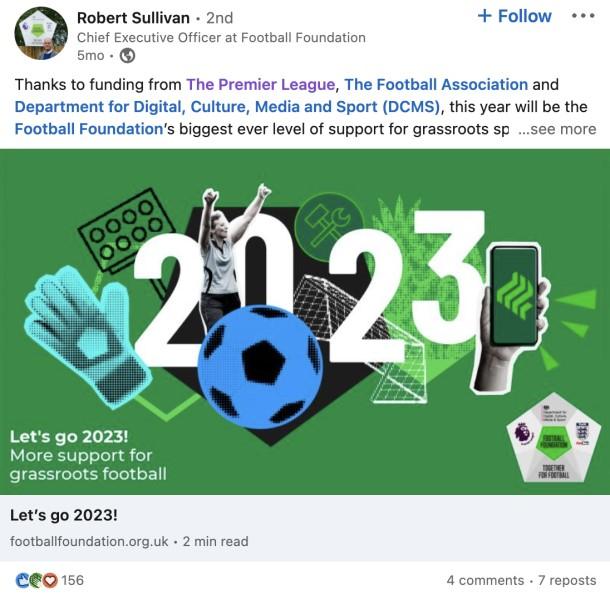View the 7 reposts
Image resolution: width=610 pixels, height=596 pixels.
point(567,580)
